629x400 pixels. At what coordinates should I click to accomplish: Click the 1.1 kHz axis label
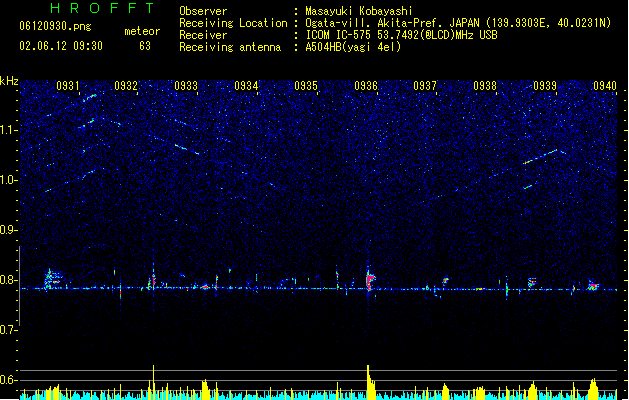click(x=9, y=130)
